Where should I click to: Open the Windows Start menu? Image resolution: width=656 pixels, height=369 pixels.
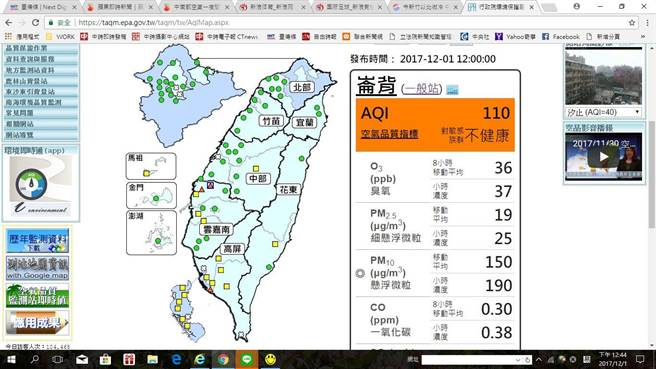pos(11,359)
